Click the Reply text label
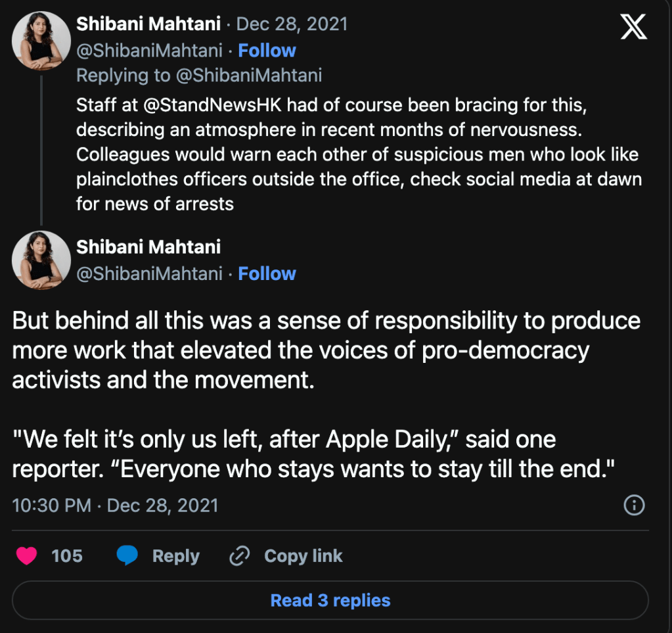Viewport: 672px width, 633px height. coord(175,556)
